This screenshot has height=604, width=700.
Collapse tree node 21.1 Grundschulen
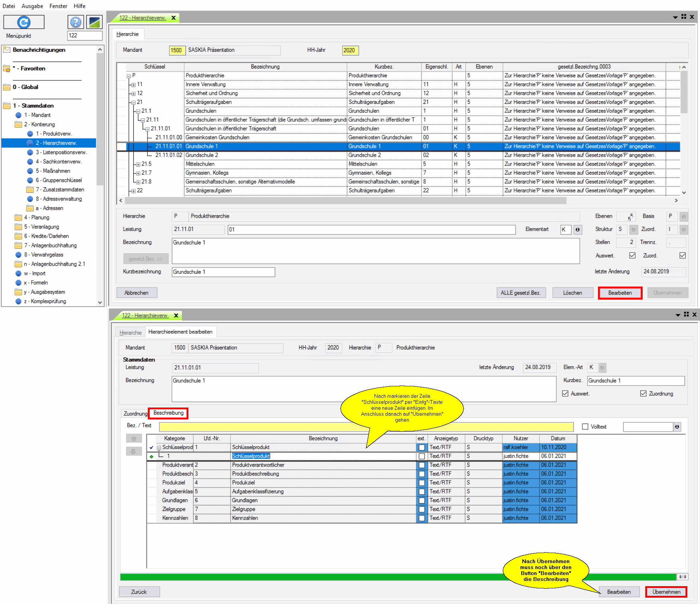138,111
